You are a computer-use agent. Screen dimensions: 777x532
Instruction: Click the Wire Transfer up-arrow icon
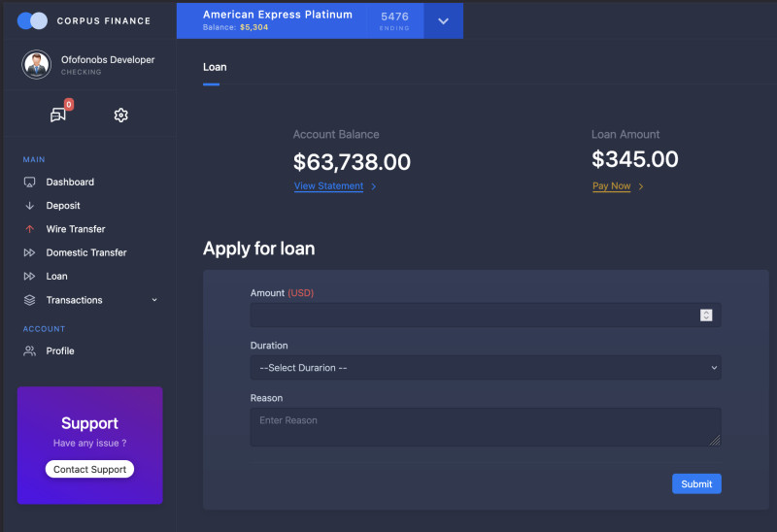(x=29, y=229)
